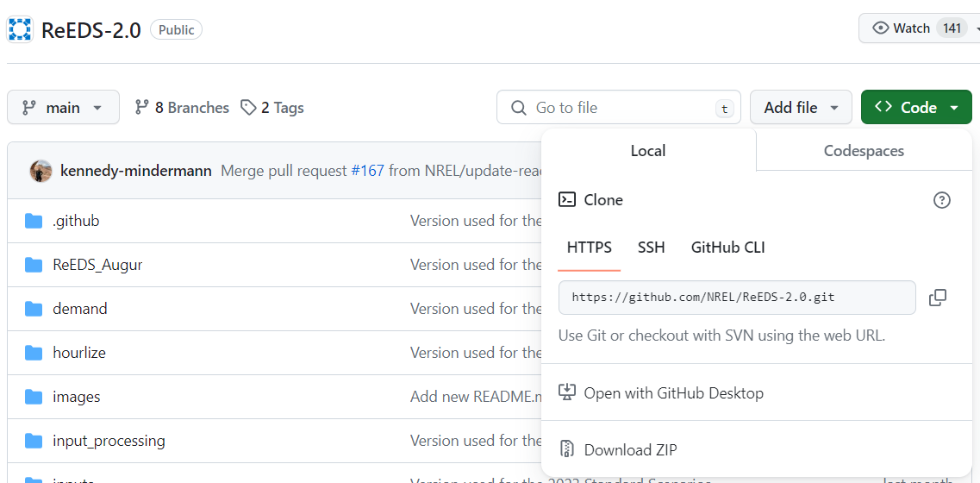Screen dimensions: 980x483
Task: Click the ReEDS-2.0 repository avatar icon
Action: click(20, 29)
